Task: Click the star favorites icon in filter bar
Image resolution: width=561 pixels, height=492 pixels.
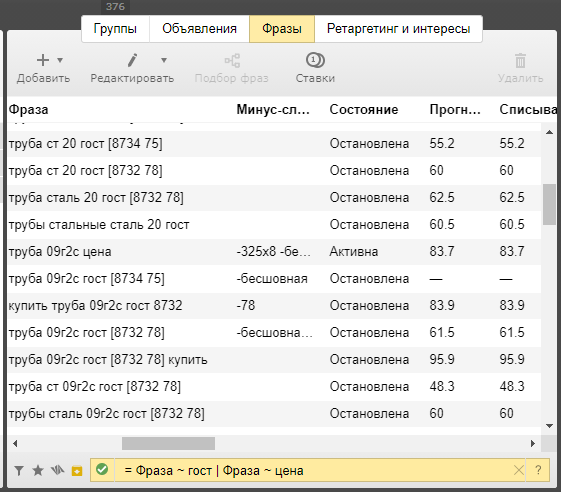Action: click(x=38, y=470)
